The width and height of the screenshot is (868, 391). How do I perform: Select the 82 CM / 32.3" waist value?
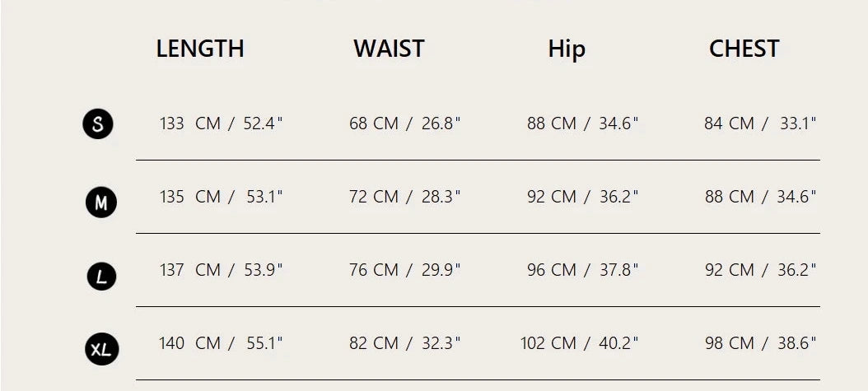[x=404, y=343]
